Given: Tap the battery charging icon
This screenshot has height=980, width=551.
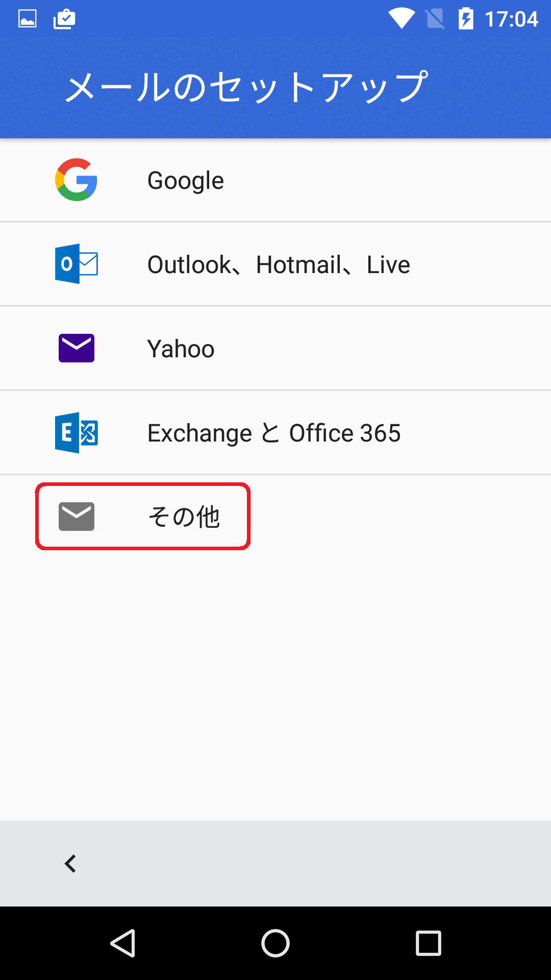Looking at the screenshot, I should [466, 19].
